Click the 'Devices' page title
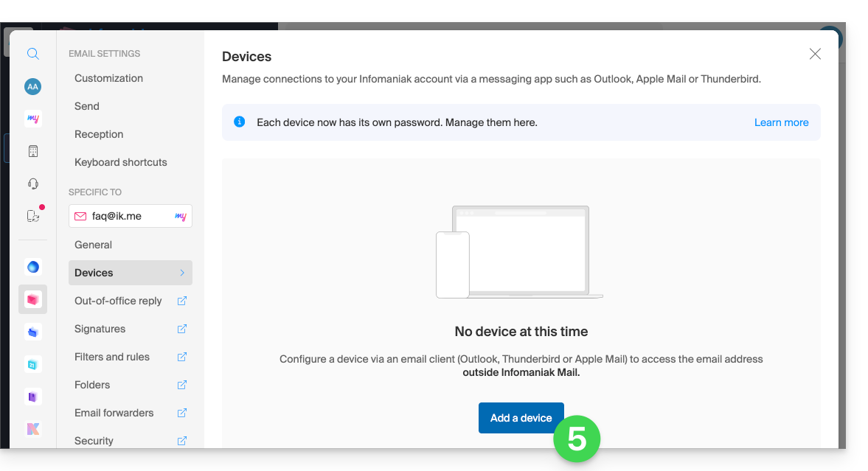 coord(246,57)
